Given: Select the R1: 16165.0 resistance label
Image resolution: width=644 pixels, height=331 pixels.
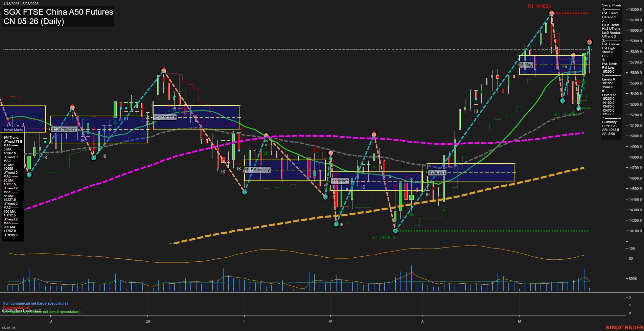Looking at the screenshot, I should click(539, 6).
